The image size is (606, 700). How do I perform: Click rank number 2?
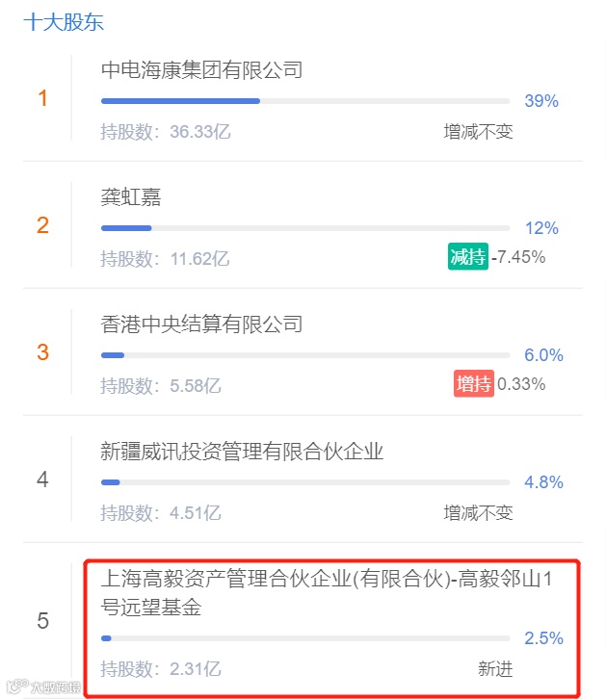pos(42,225)
